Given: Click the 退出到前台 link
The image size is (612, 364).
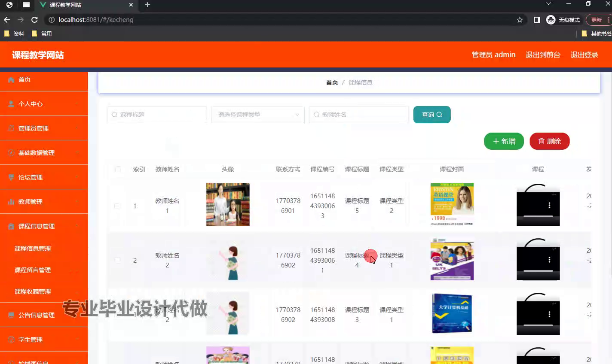Looking at the screenshot, I should pos(543,55).
